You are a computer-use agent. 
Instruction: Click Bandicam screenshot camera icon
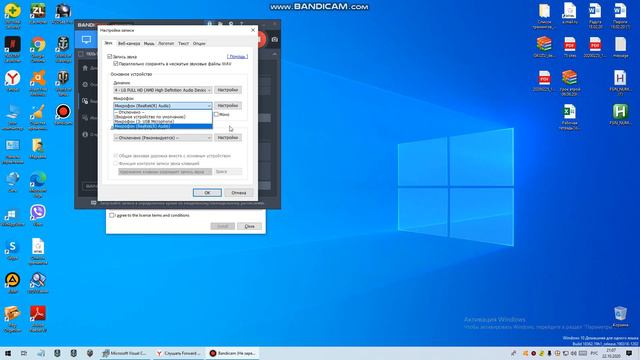pos(274,40)
